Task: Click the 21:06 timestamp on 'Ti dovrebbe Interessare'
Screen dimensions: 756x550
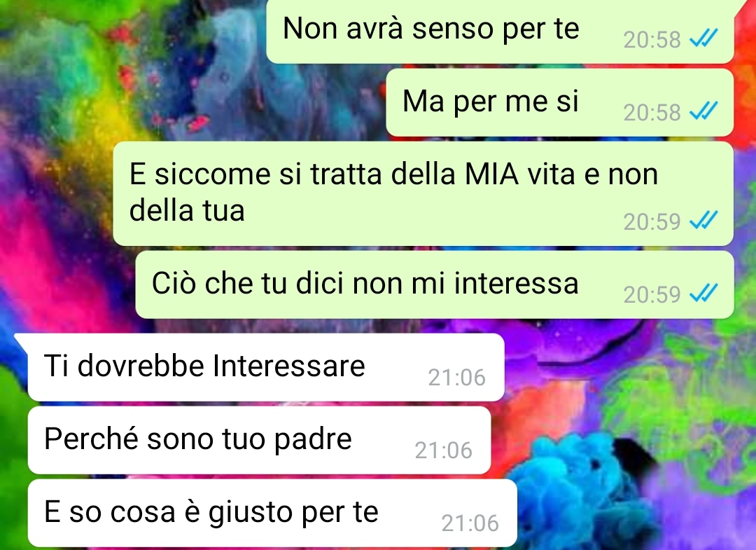Action: 456,378
